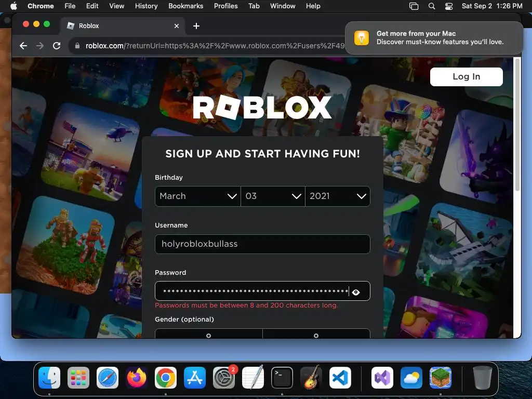Expand the birthday month dropdown showing March
Viewport: 532px width, 399px height.
198,196
